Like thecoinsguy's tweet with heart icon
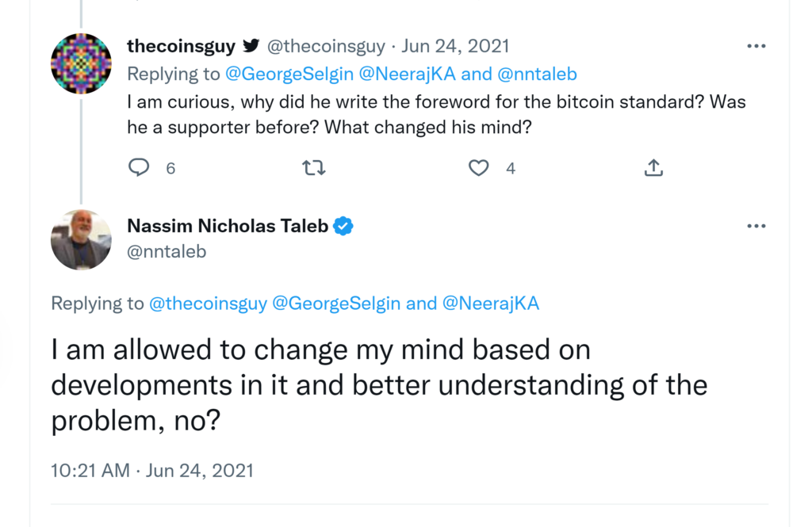The height and width of the screenshot is (527, 812). point(478,167)
